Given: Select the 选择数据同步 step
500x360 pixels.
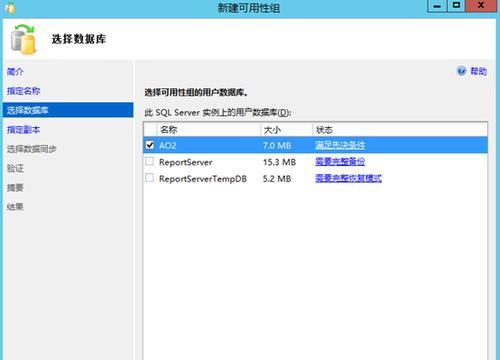Looking at the screenshot, I should pyautogui.click(x=32, y=149).
